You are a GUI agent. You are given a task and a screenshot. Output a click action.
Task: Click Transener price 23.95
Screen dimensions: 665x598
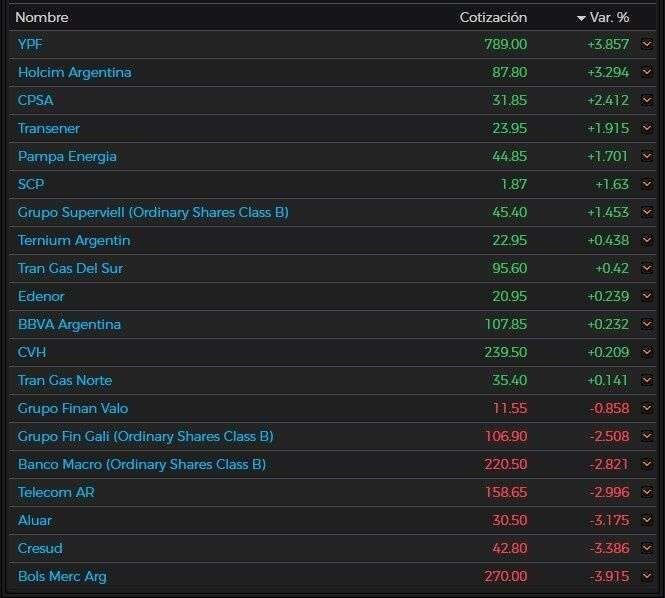point(509,128)
